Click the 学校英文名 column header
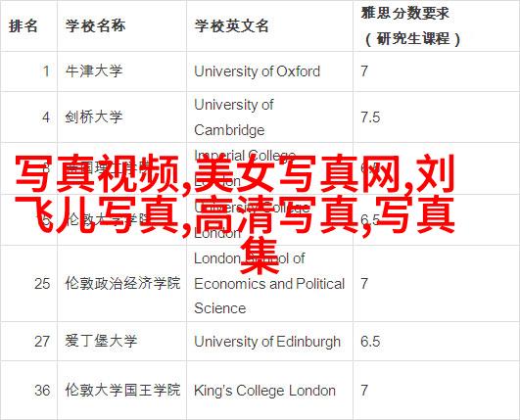 coord(231,25)
